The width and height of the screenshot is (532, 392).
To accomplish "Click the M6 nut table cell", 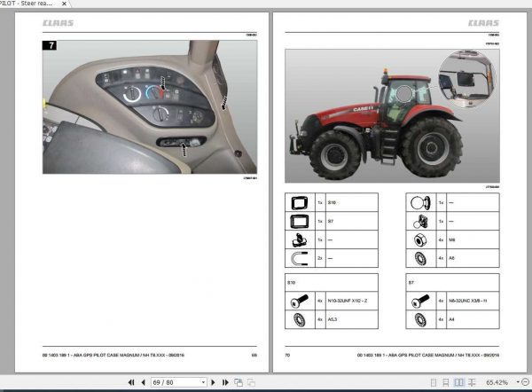I will 473,239.
